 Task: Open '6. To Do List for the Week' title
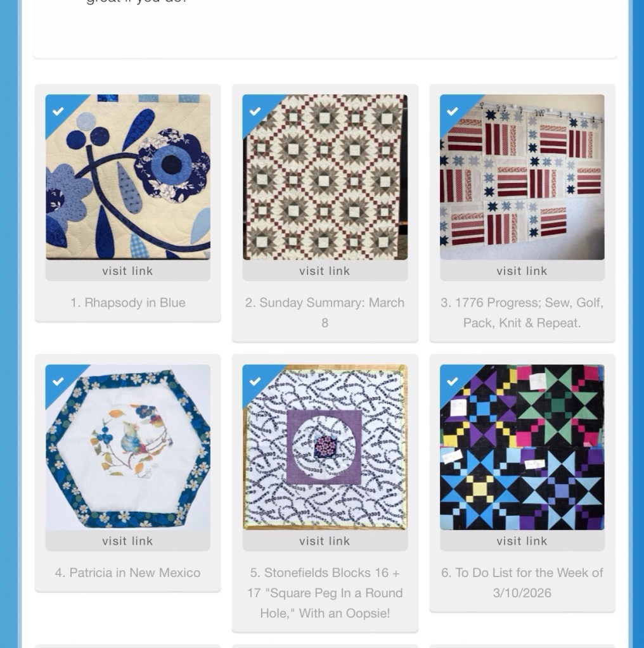tap(522, 583)
